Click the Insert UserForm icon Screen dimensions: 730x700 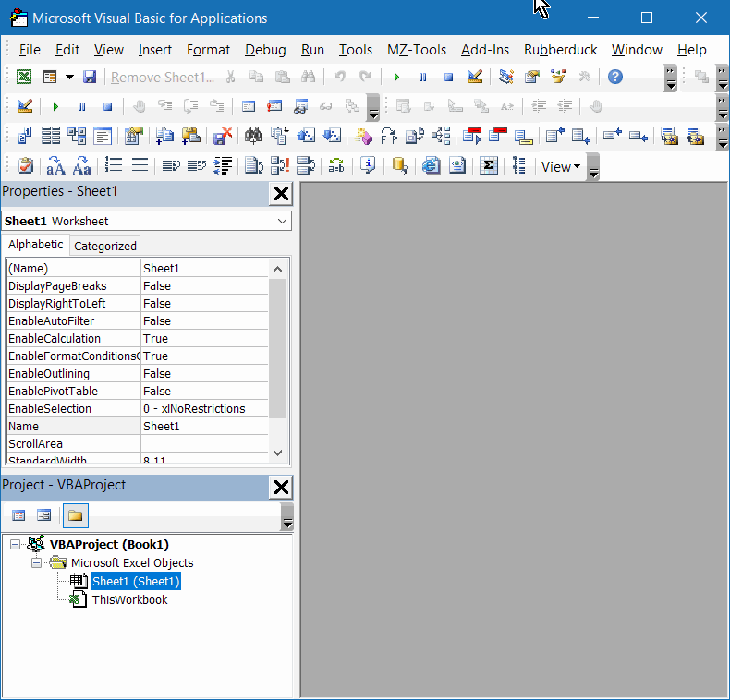click(49, 77)
